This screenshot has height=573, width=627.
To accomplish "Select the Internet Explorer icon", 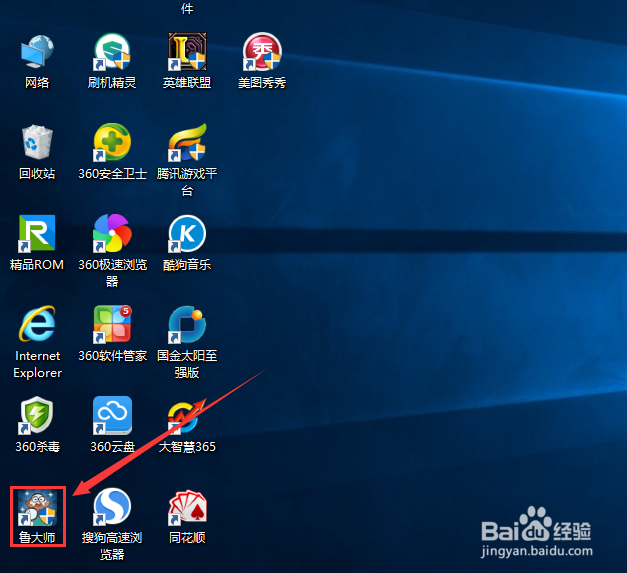I will 37,324.
